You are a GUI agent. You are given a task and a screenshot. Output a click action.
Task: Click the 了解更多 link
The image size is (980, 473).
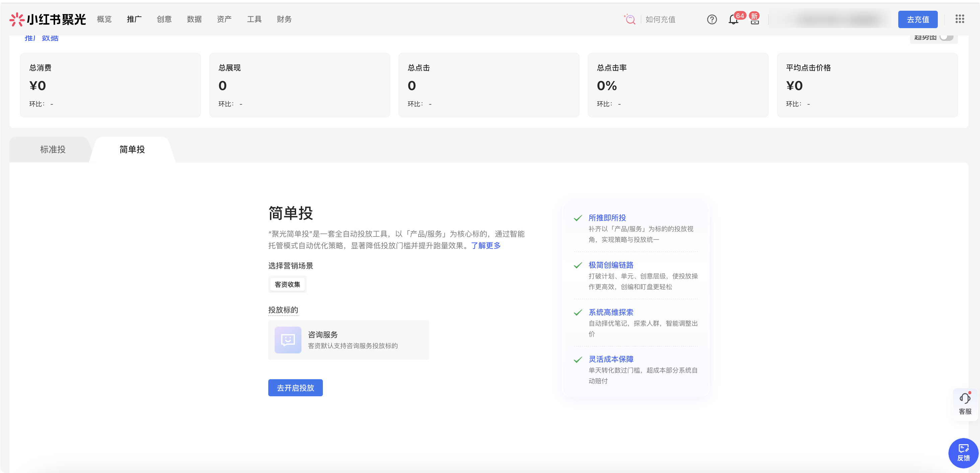coord(485,246)
